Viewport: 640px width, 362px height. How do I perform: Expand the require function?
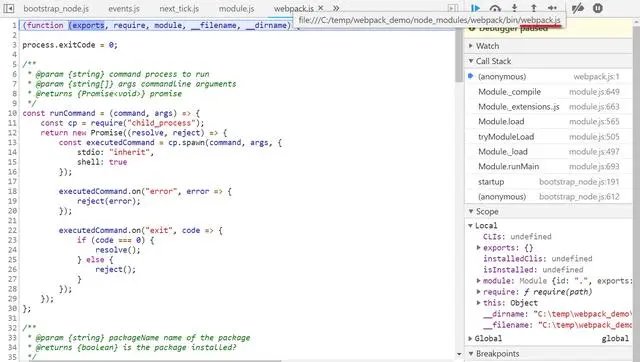coord(478,291)
